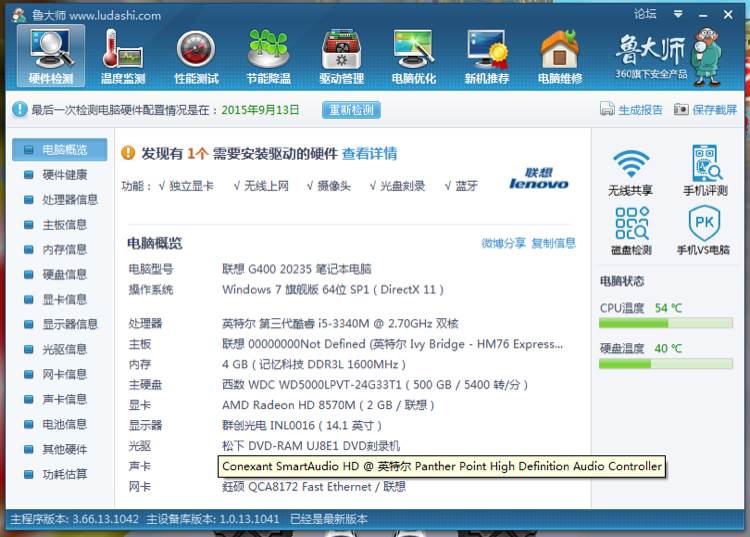Click 复制信息 copy info link

[x=554, y=243]
